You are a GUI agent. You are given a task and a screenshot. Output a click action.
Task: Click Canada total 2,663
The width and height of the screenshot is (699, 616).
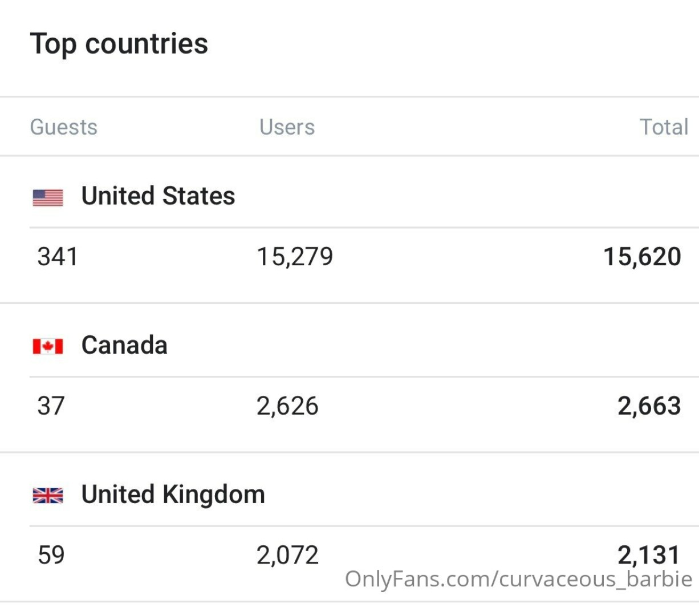[649, 406]
